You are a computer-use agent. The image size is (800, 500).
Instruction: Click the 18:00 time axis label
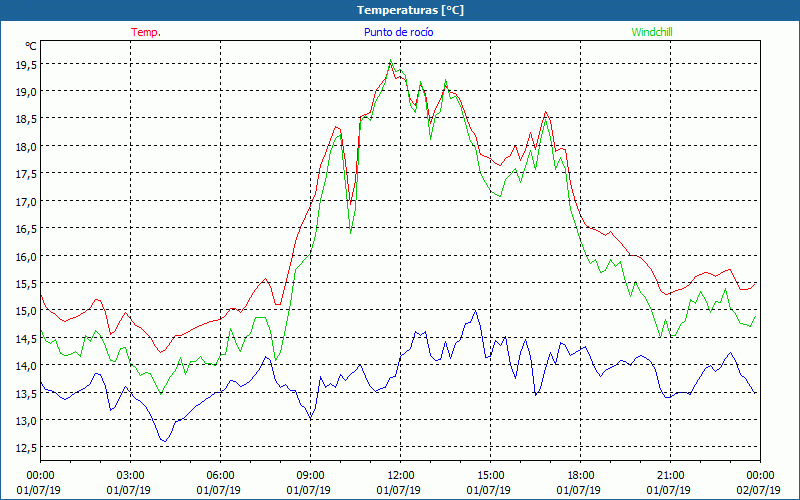click(x=581, y=476)
